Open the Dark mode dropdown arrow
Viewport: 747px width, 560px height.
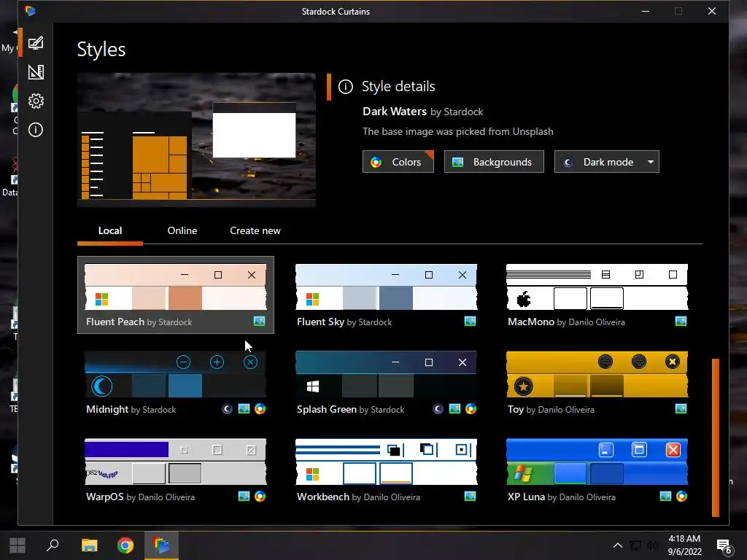pyautogui.click(x=650, y=162)
